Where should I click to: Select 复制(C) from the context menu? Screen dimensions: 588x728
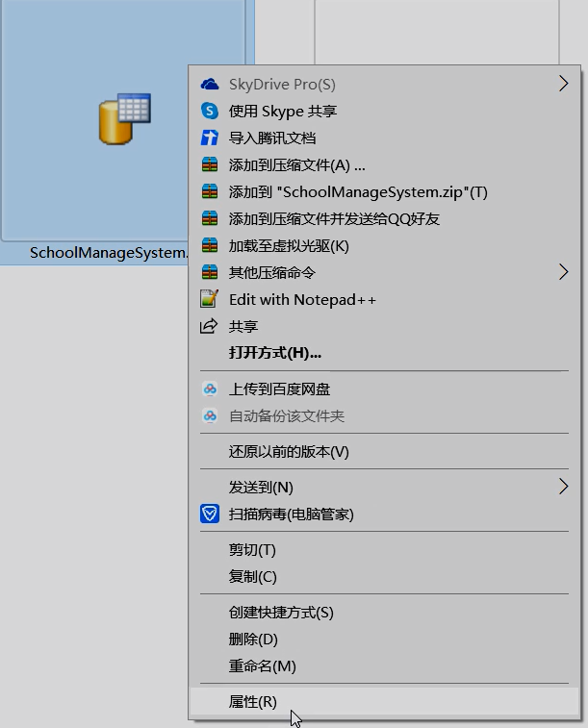pos(384,577)
